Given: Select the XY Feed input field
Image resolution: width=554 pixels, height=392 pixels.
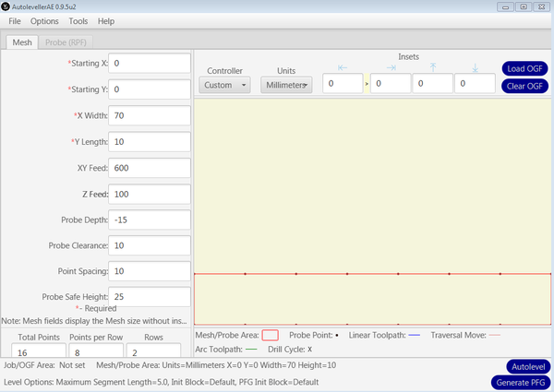Looking at the screenshot, I should (150, 168).
